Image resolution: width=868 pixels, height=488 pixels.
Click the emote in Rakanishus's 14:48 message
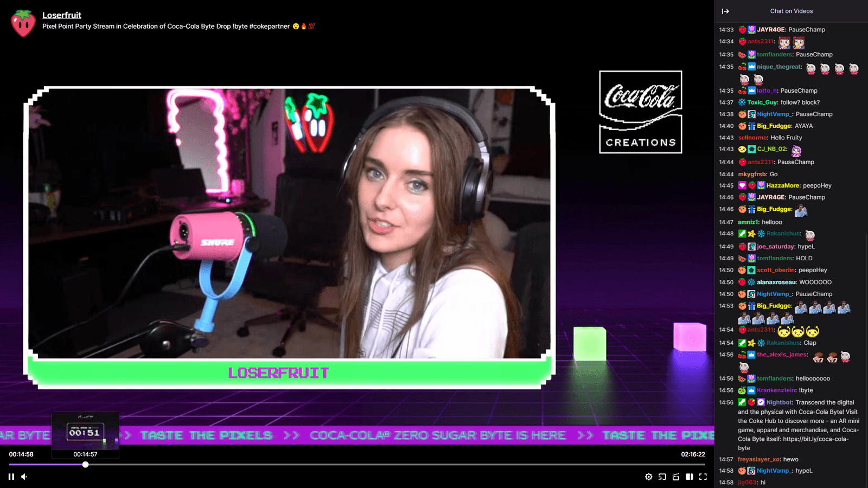click(x=810, y=235)
